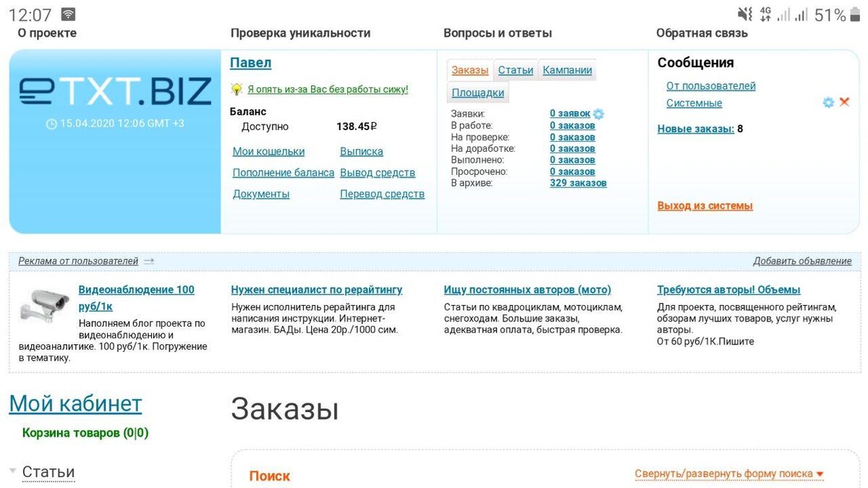868x488 pixels.
Task: Open Видеонаблюдение 100 руб/1к ad
Action: [136, 298]
